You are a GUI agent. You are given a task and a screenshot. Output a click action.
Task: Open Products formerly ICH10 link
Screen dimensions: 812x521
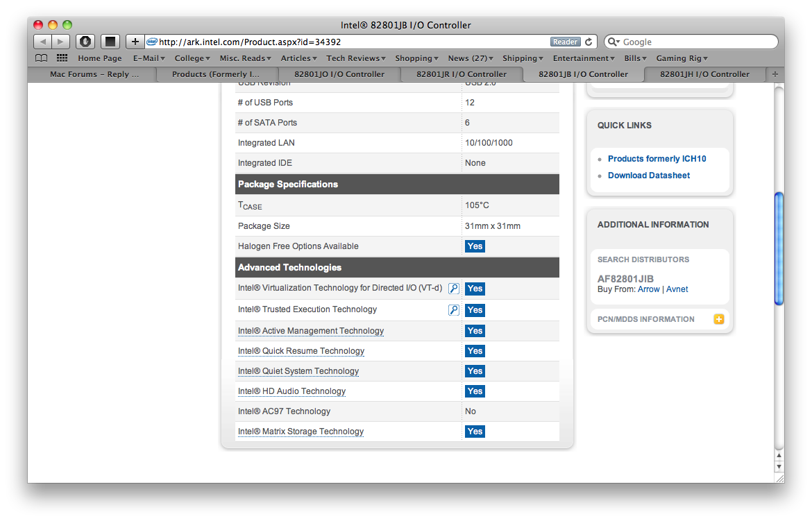click(x=657, y=158)
